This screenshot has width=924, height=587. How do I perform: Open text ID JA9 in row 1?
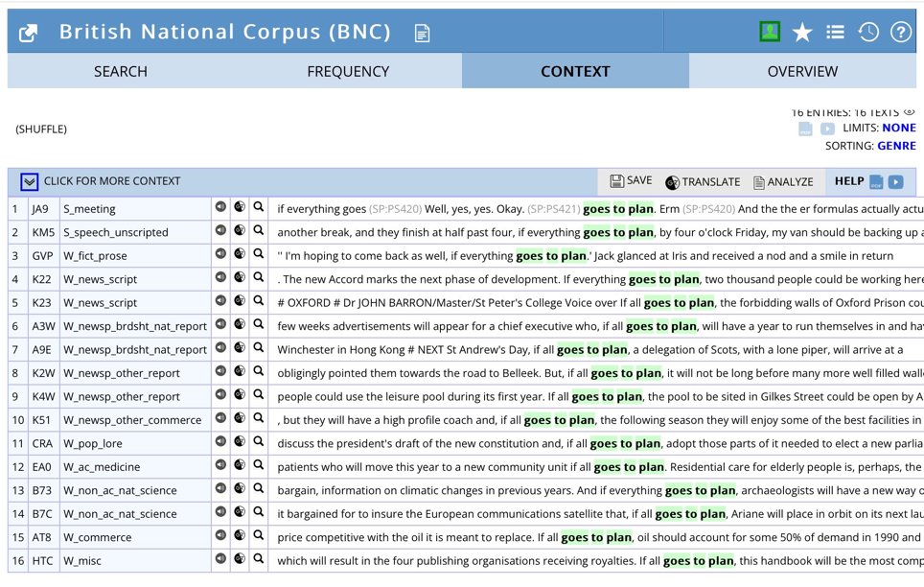[x=40, y=209]
